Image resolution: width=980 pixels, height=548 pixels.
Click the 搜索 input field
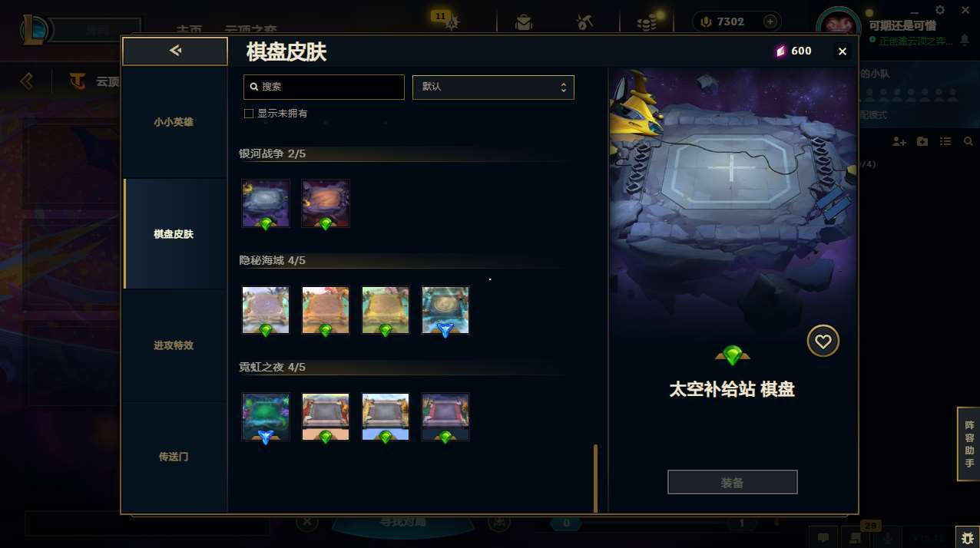point(324,87)
